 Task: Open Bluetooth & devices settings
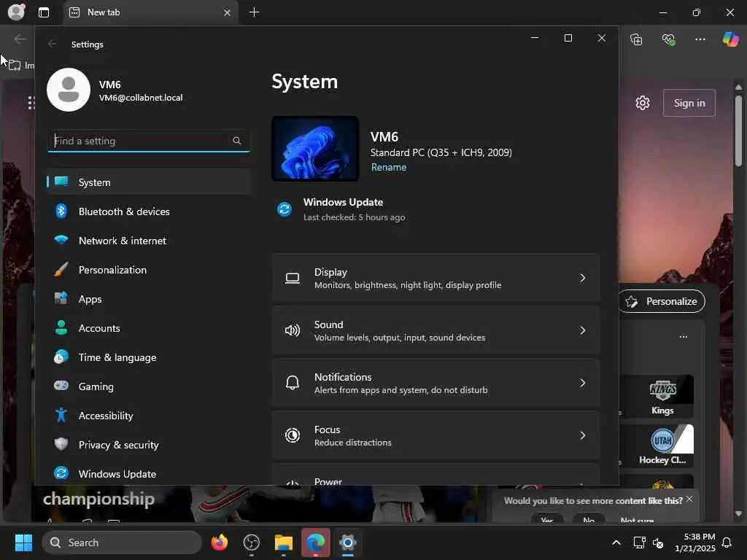click(x=149, y=211)
